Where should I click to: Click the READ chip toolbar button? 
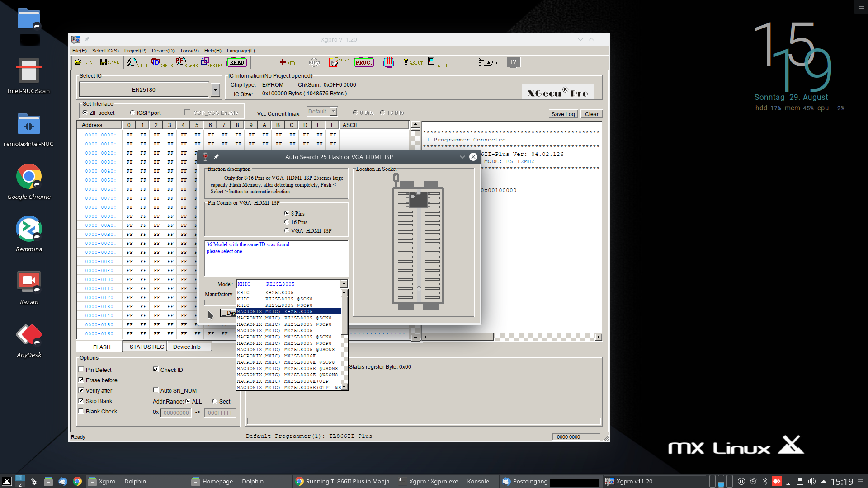coord(237,63)
